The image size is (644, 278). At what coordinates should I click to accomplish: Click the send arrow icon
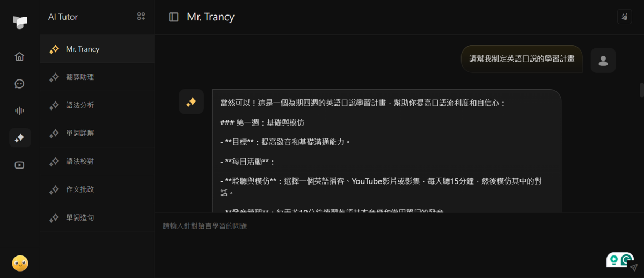[634, 267]
